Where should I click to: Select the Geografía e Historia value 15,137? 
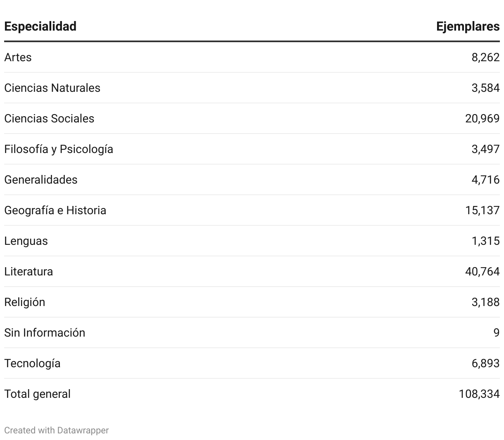pyautogui.click(x=482, y=210)
